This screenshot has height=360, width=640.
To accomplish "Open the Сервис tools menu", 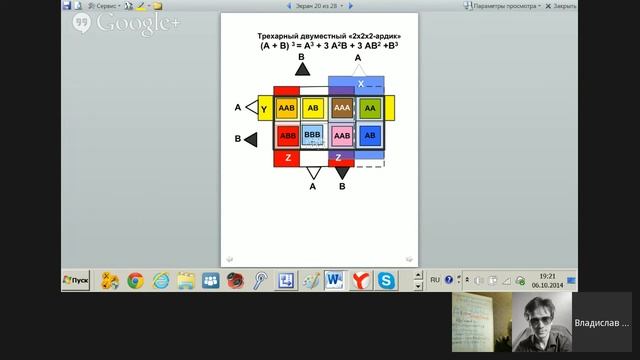I will pos(104,6).
